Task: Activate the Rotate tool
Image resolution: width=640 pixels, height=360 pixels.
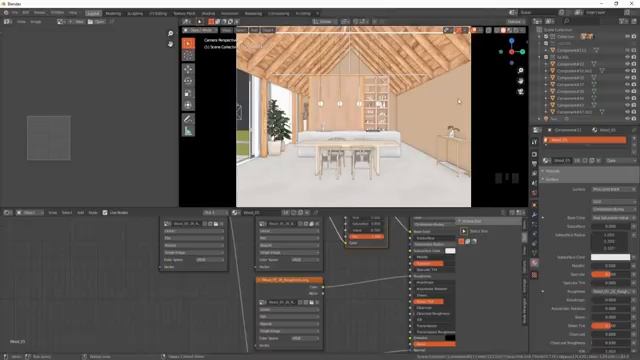Action: point(188,81)
